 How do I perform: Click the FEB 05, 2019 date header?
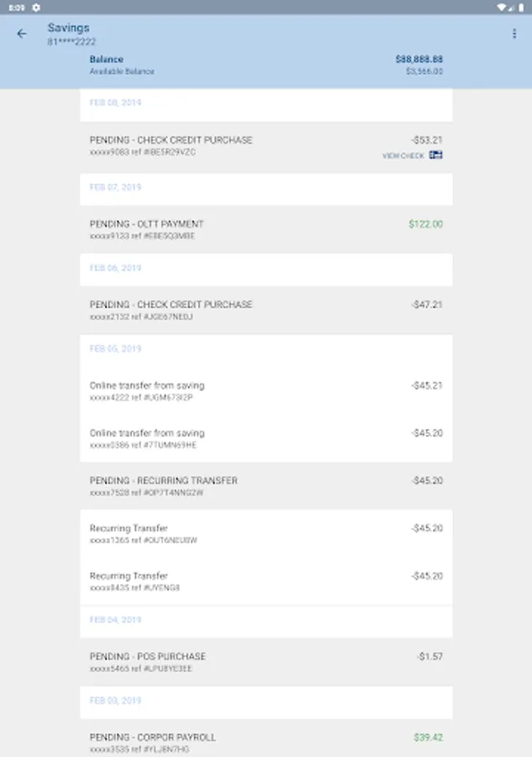[x=115, y=348]
